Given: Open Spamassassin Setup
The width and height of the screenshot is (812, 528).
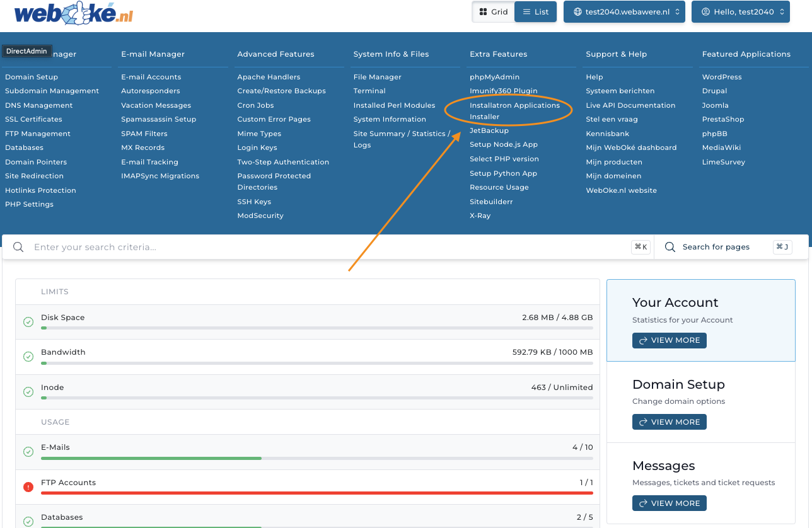Looking at the screenshot, I should pos(159,119).
